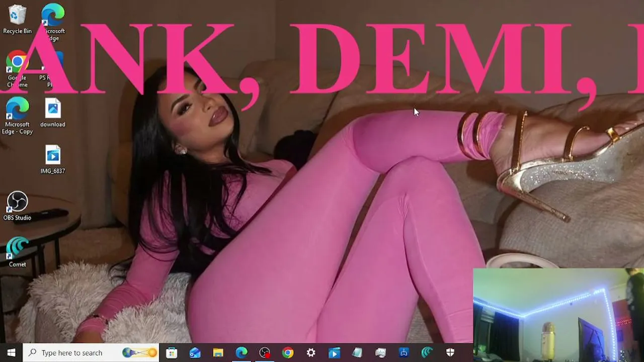Open the Recycle Bin on the desktop
Viewport: 644px width, 362px height.
[17, 20]
